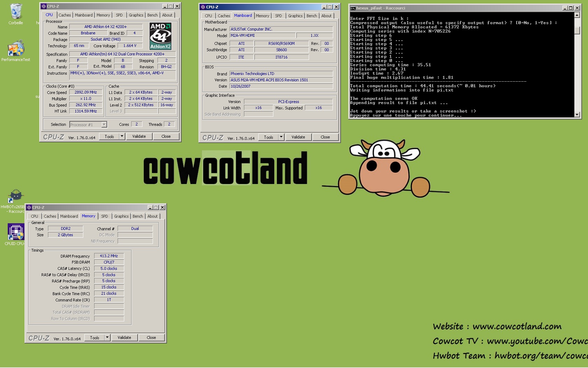Click the console scrollbar down arrow
This screenshot has width=588, height=368.
click(x=577, y=115)
